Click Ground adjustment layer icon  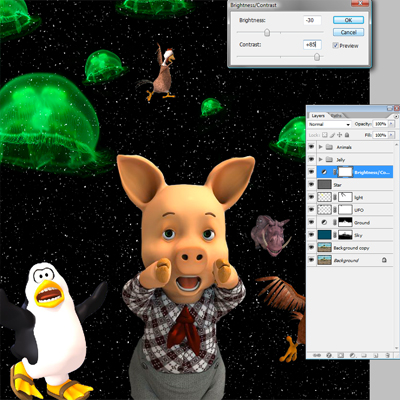[324, 222]
